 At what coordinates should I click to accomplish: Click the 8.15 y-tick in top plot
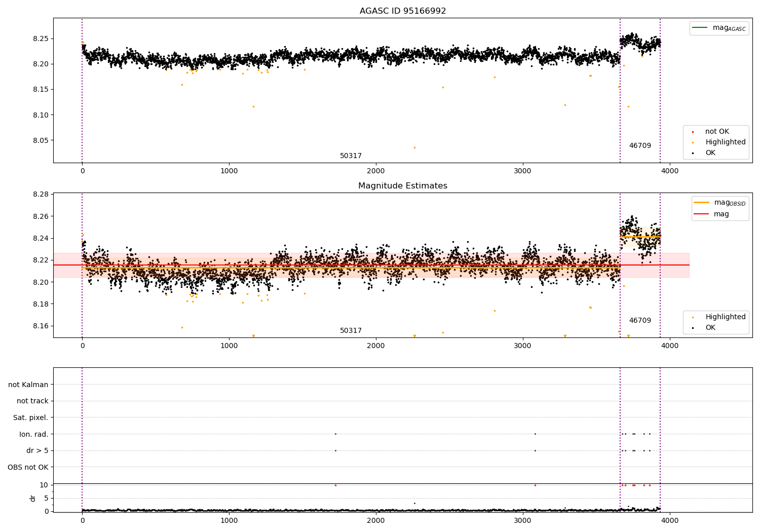[41, 90]
